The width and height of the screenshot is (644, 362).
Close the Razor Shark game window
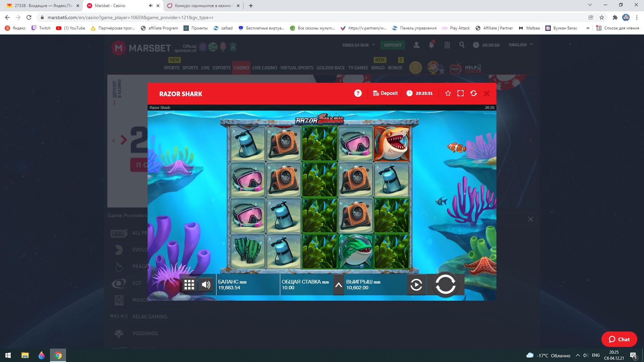(487, 94)
